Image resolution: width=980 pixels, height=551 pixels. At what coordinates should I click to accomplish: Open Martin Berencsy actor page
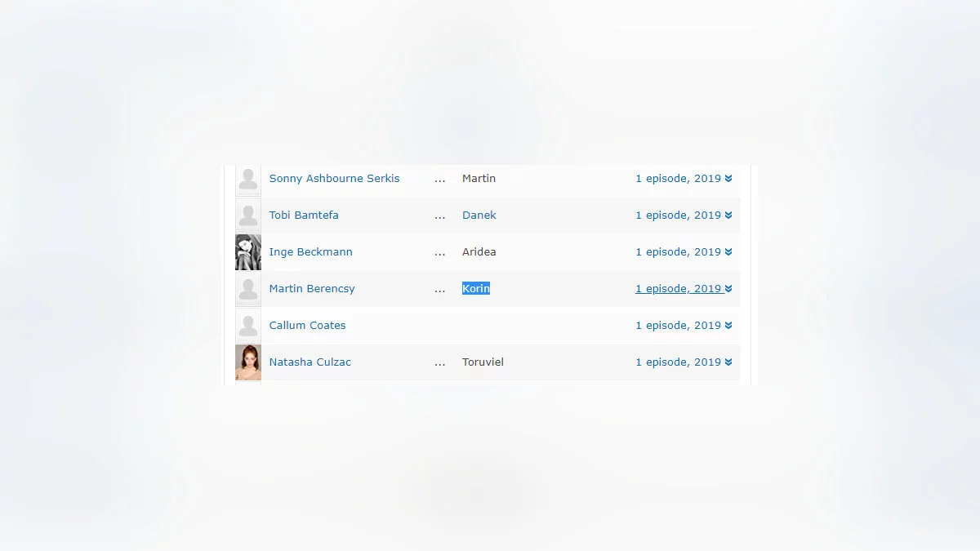(312, 289)
